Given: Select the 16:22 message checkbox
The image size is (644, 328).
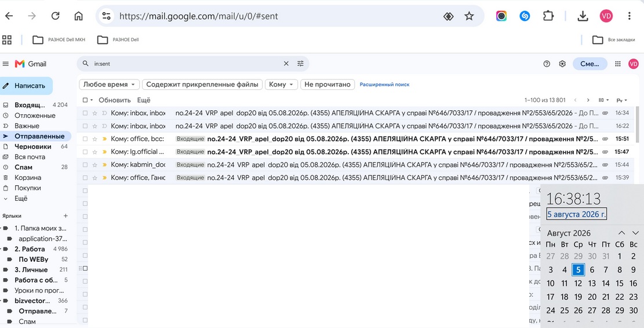Looking at the screenshot, I should (x=85, y=126).
